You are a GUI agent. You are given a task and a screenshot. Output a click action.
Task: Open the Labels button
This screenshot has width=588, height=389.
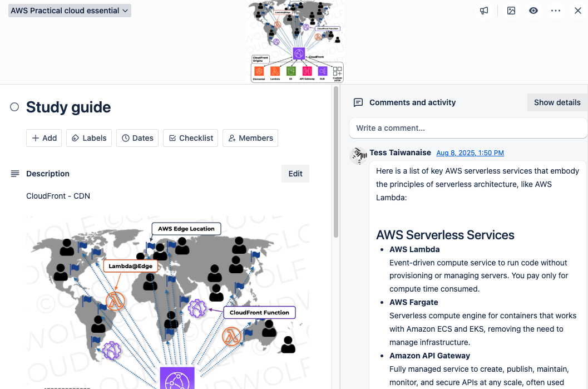[89, 138]
